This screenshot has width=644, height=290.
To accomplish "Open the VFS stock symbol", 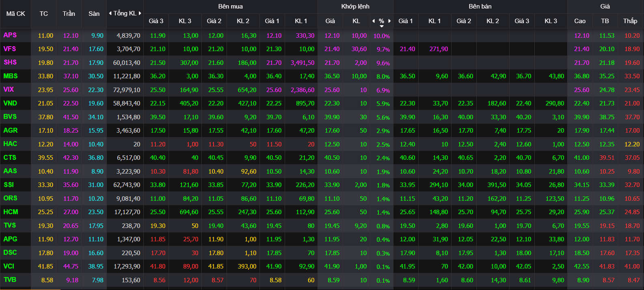I will tap(10, 49).
